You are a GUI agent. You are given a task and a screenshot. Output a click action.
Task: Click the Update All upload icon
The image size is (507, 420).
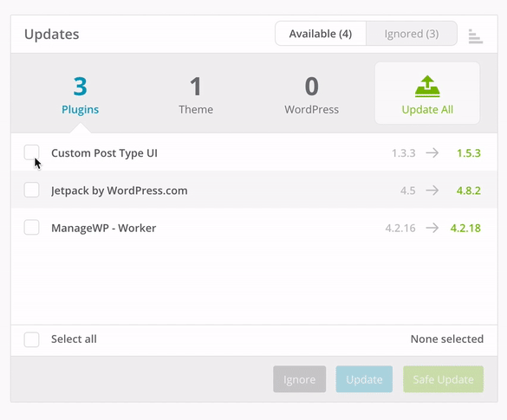[x=427, y=87]
